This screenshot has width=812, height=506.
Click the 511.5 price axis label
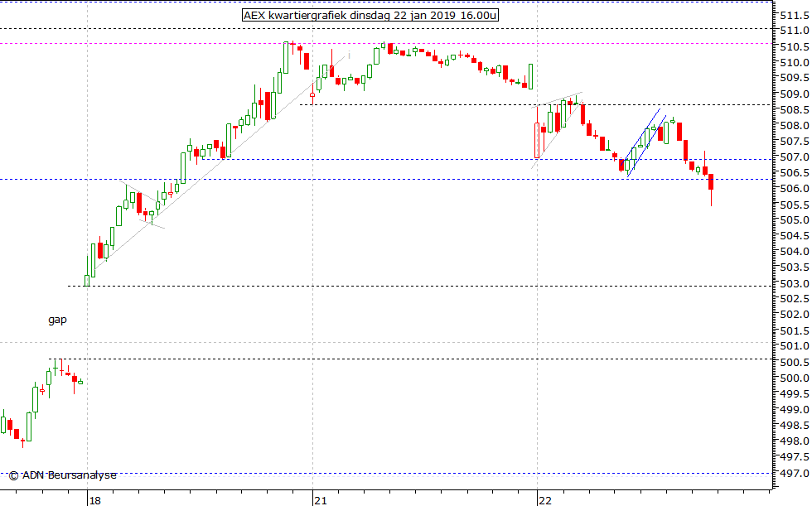click(x=795, y=16)
